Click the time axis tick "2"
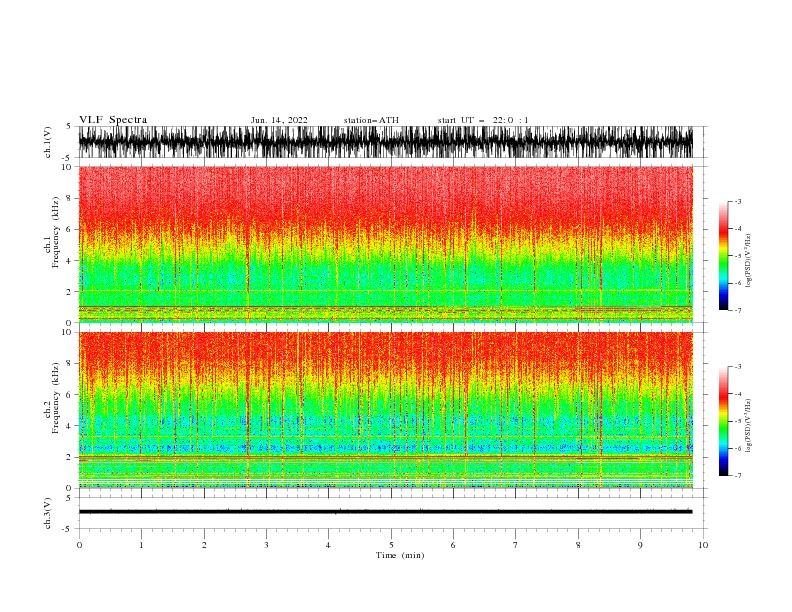Screen dimensions: 792x612 pyautogui.click(x=204, y=545)
